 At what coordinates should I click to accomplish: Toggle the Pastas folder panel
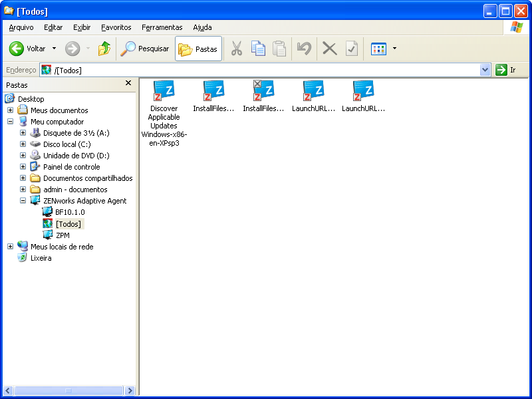click(x=198, y=48)
